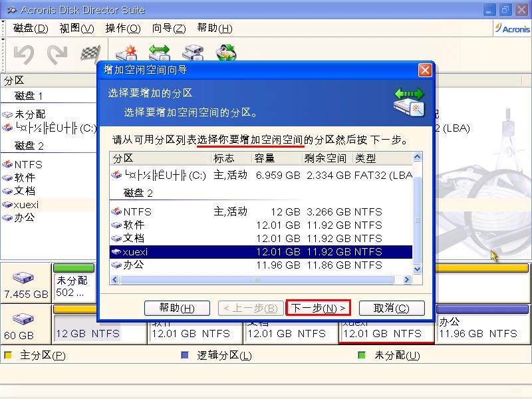
Task: Click the 类型 column header
Action: [383, 158]
